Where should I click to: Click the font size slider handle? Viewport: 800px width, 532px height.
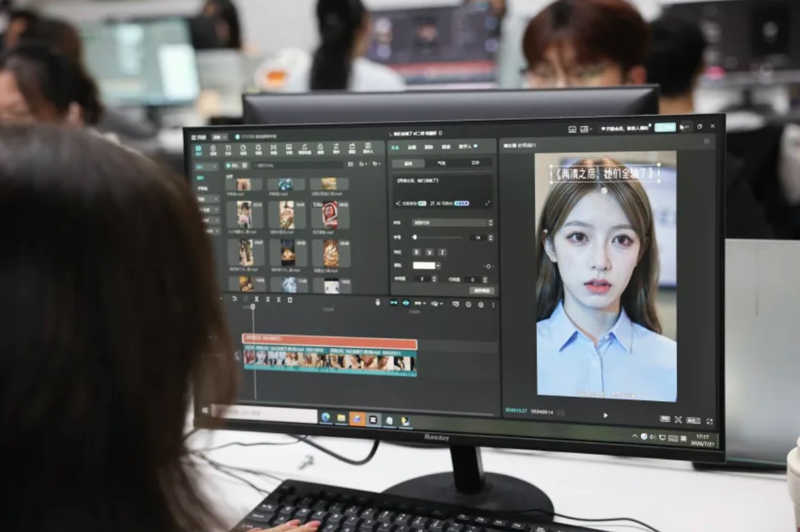pyautogui.click(x=414, y=238)
